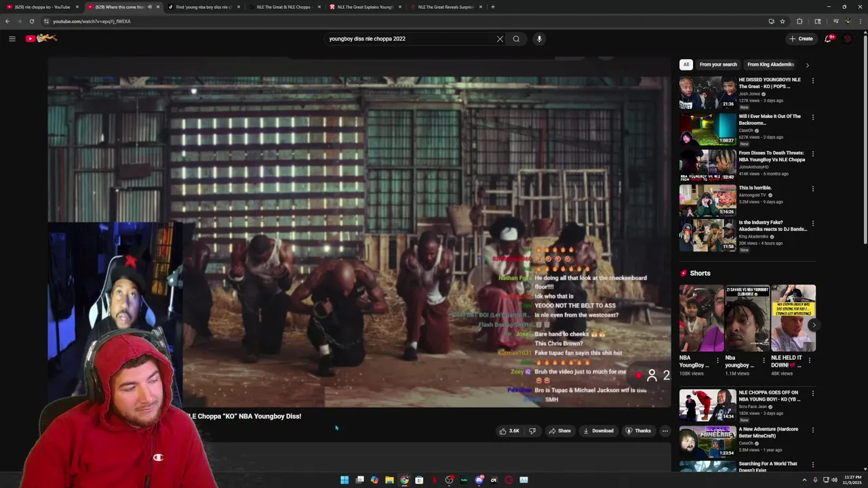Image resolution: width=868 pixels, height=488 pixels.
Task: Download this video
Action: [598, 431]
